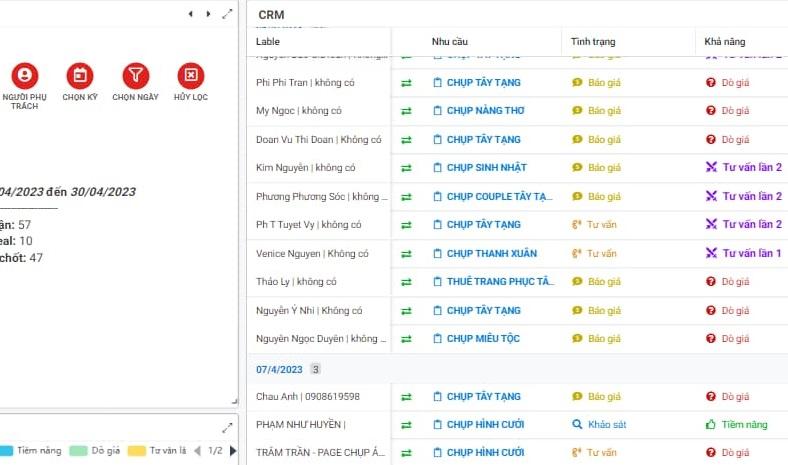Click the swap icon in PHẠM NHƯ HUYỀN row
Viewport: 788px width, 465px height.
coord(406,425)
